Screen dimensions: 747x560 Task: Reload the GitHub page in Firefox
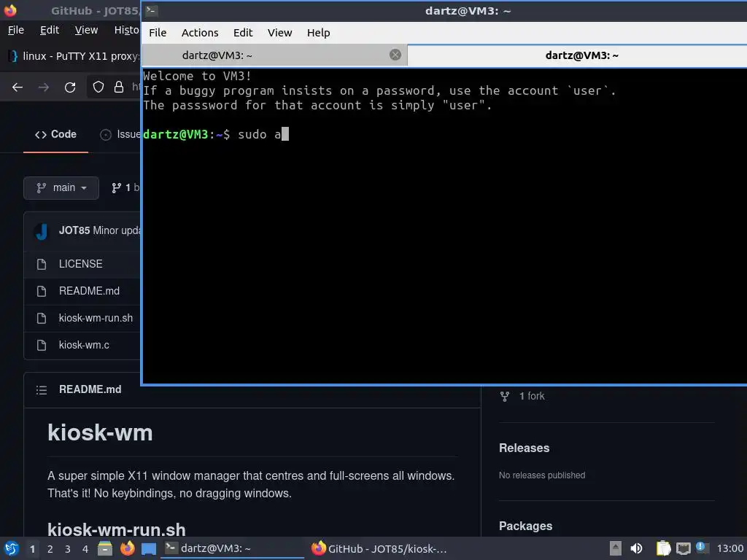point(70,87)
